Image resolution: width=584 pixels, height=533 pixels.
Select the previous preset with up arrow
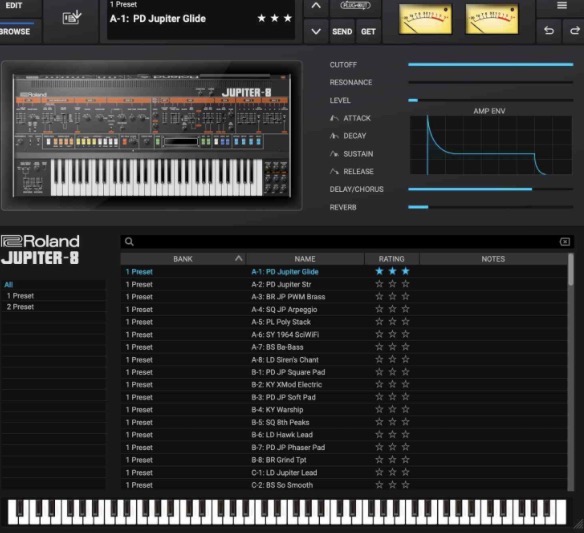tap(316, 6)
